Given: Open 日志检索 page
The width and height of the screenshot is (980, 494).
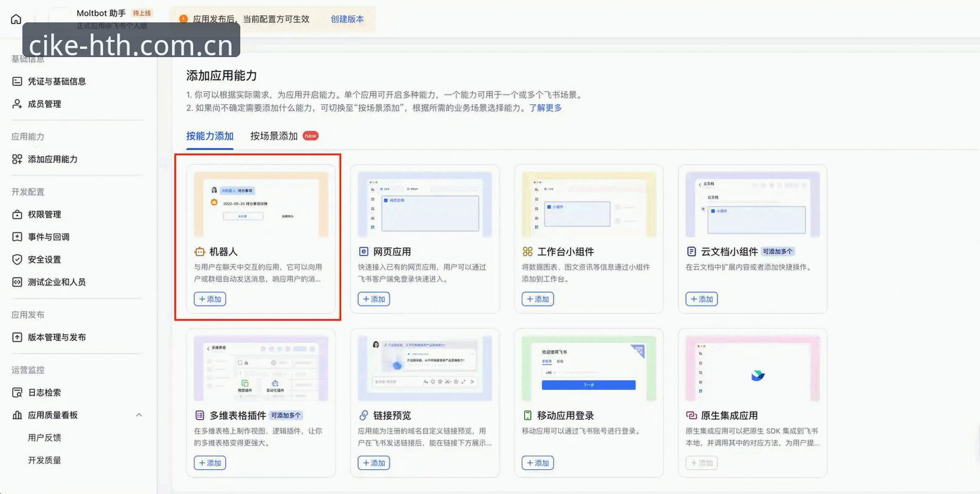Looking at the screenshot, I should tap(44, 393).
